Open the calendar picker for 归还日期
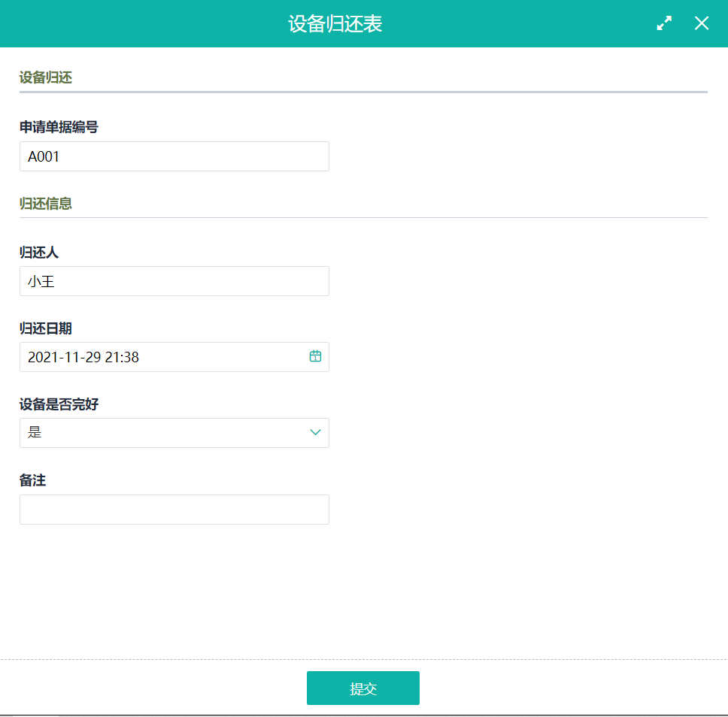Image resolution: width=728 pixels, height=717 pixels. [x=315, y=356]
